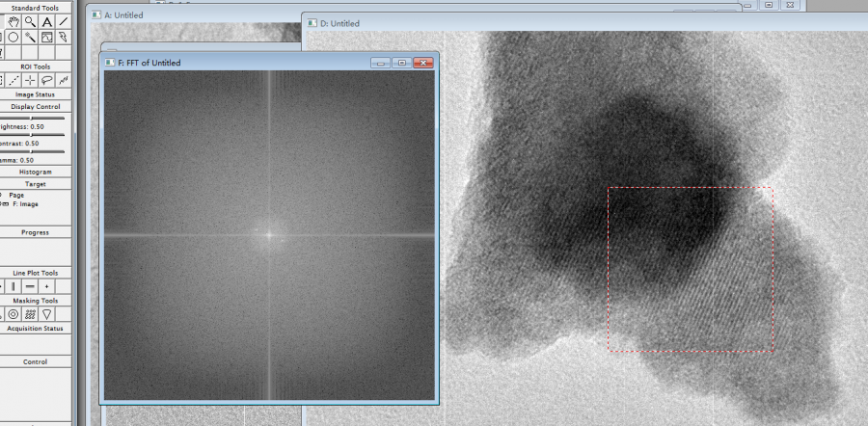
Task: Collapse the Display Control palette
Action: point(35,106)
